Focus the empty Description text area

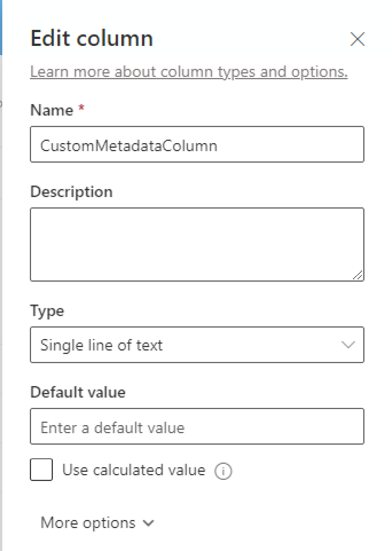point(197,244)
